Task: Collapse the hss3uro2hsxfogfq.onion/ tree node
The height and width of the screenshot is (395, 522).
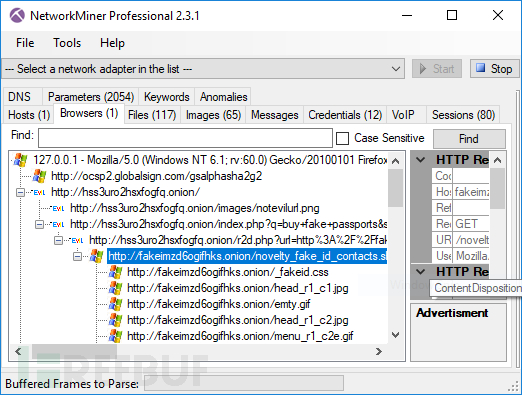Action: pyautogui.click(x=21, y=192)
